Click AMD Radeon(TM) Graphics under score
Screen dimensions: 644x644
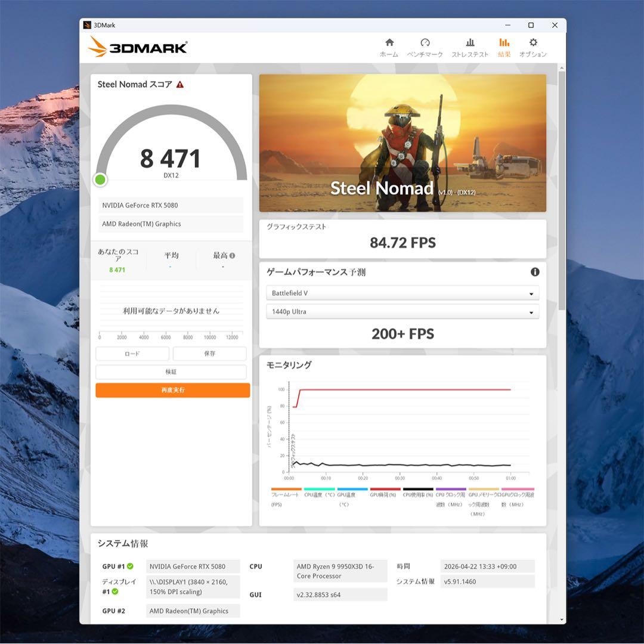(171, 224)
